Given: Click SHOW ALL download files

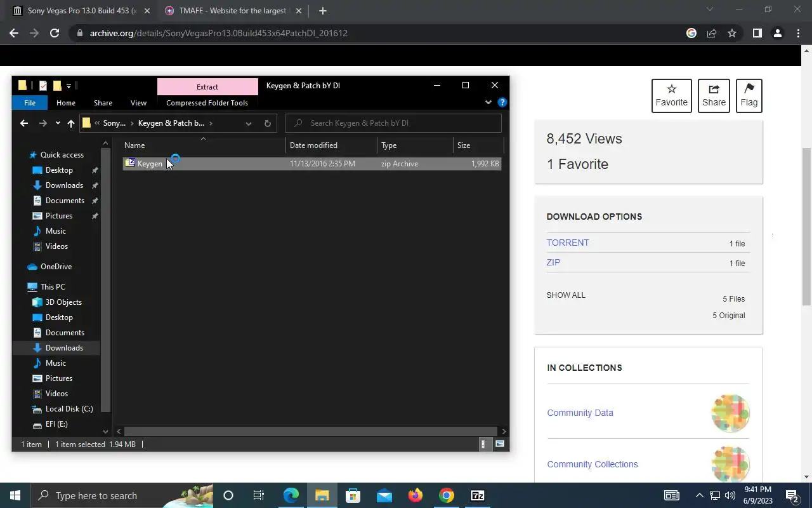Looking at the screenshot, I should point(566,295).
